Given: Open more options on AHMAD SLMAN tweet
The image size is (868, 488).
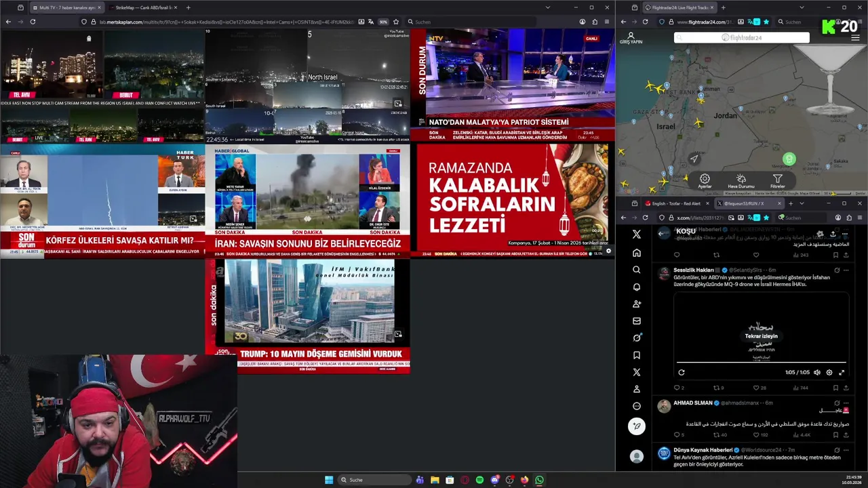Looking at the screenshot, I should 845,403.
